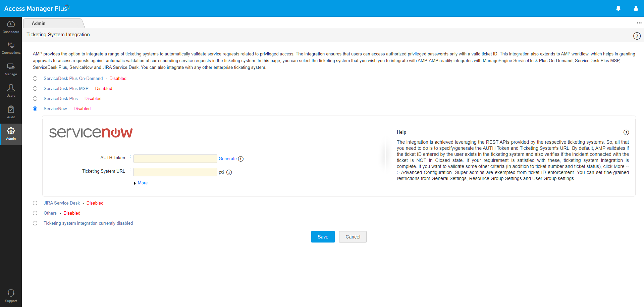This screenshot has height=307, width=644.
Task: Select the integration currently disabled radio button
Action: (35, 223)
